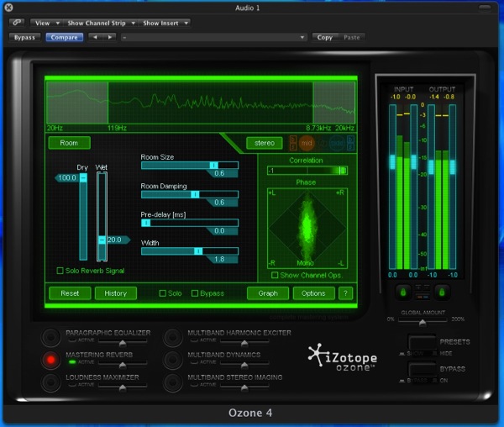Screen dimensions: 504x427
Task: Click the mid solo s box
Action: pyautogui.click(x=293, y=146)
